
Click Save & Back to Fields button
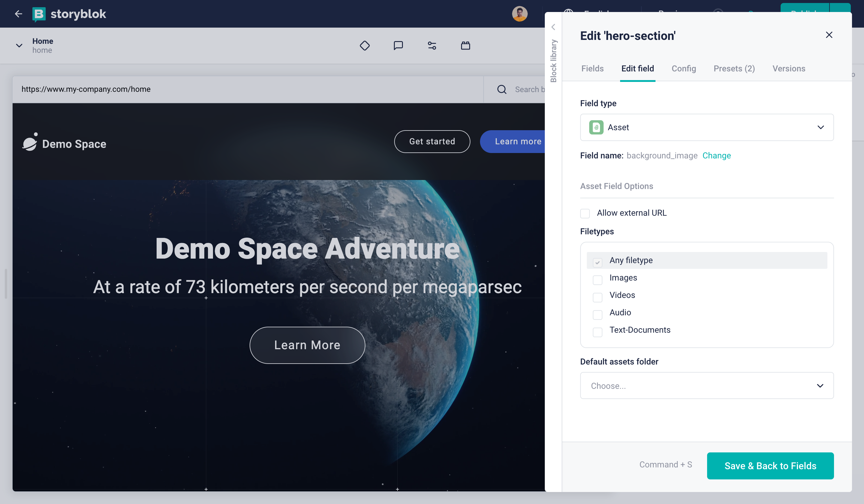770,466
